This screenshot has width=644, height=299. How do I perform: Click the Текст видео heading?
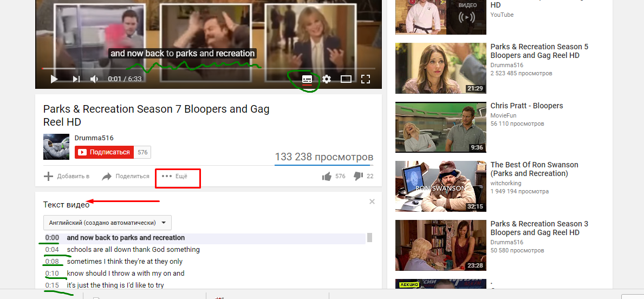[x=66, y=205]
